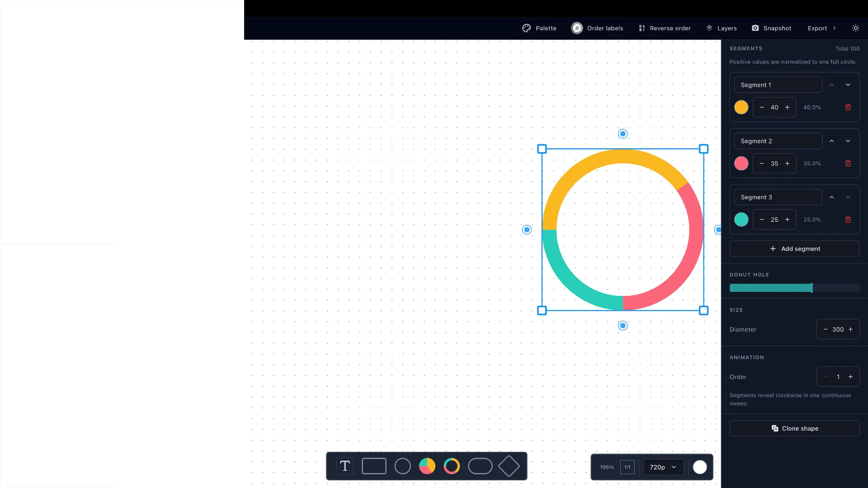Click the bottom connector handle of donut
Image resolution: width=868 pixels, height=488 pixels.
pyautogui.click(x=623, y=326)
